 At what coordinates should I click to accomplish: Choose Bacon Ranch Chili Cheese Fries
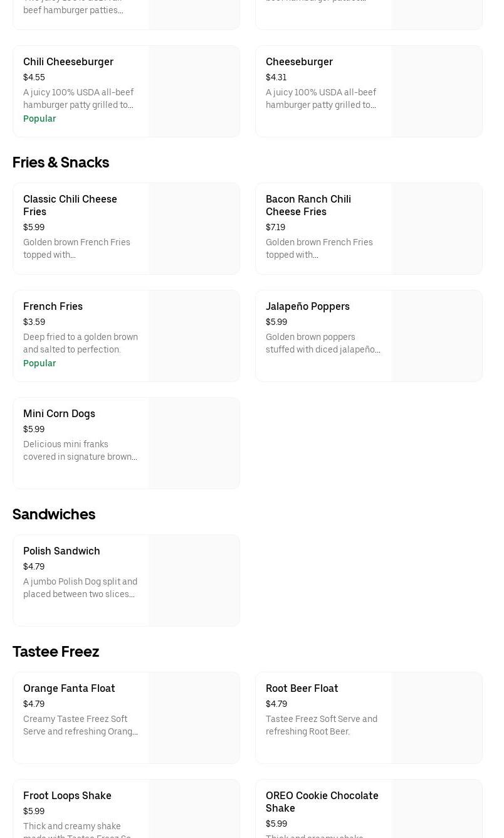[308, 205]
